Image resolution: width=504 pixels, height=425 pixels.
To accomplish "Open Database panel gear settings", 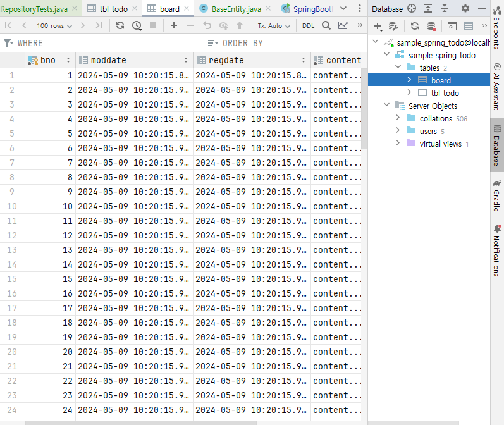I will (x=465, y=8).
